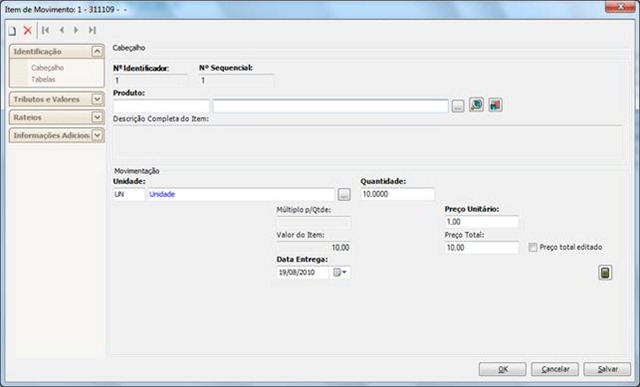Open the calculator icon near price total
The image size is (640, 387).
(x=605, y=272)
